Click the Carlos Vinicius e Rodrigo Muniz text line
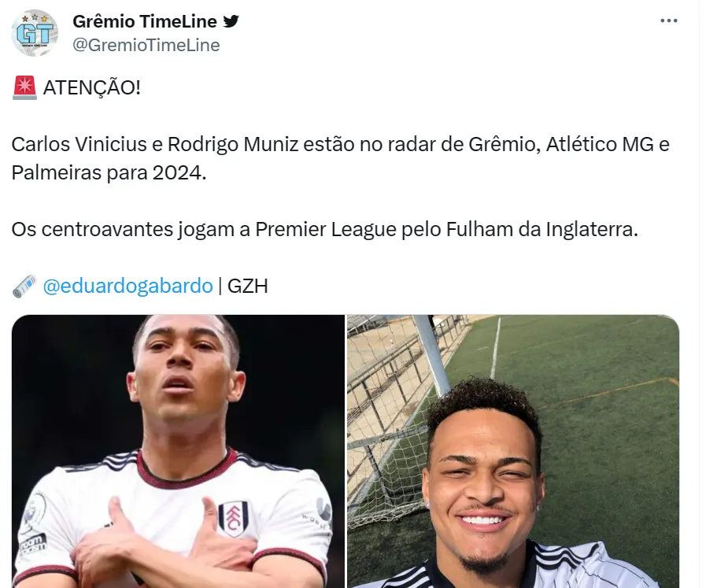 click(x=340, y=145)
